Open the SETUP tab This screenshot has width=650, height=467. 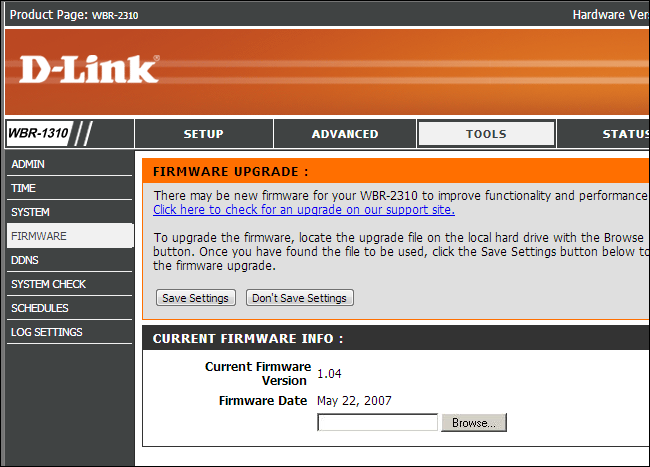(x=204, y=134)
